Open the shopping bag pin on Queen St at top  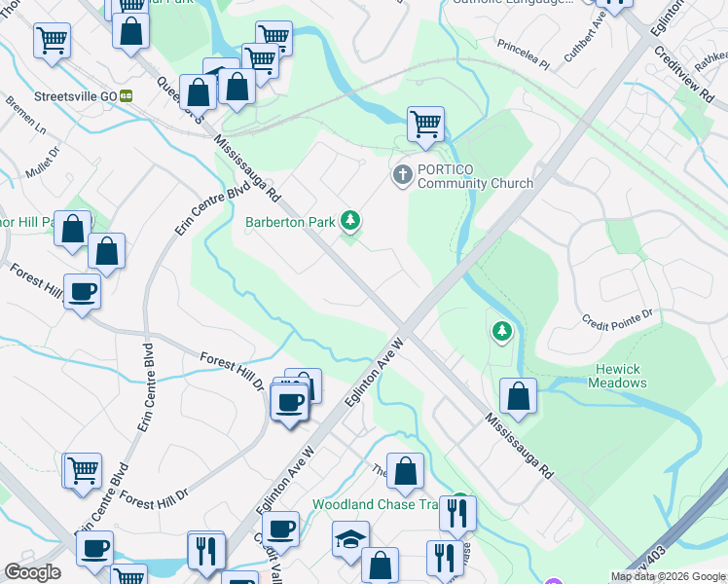point(131,32)
